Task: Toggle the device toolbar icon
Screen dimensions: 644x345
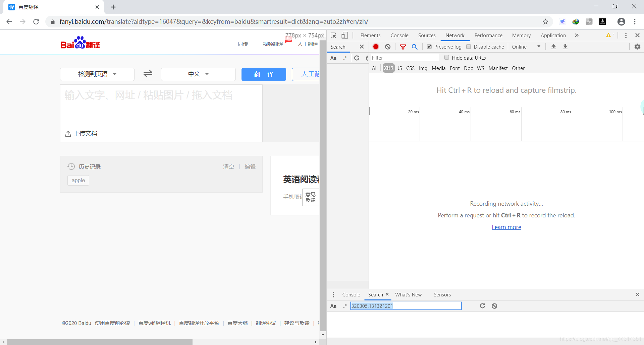Action: click(x=345, y=36)
